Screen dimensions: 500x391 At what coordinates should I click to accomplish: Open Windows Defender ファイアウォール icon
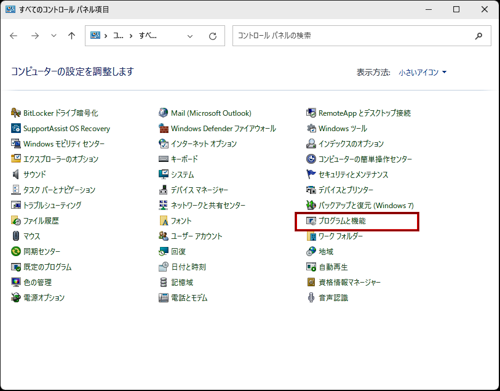[x=163, y=128]
